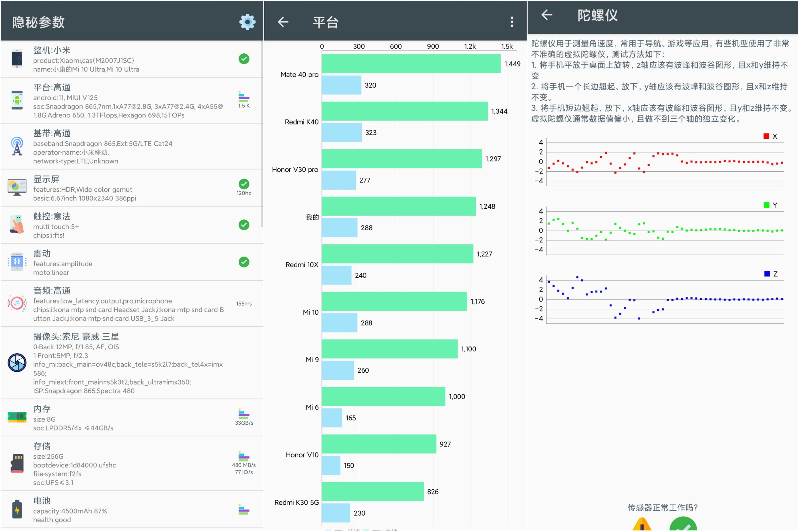799x532 pixels.
Task: Click the red X-axis legend swatch
Action: 766,136
